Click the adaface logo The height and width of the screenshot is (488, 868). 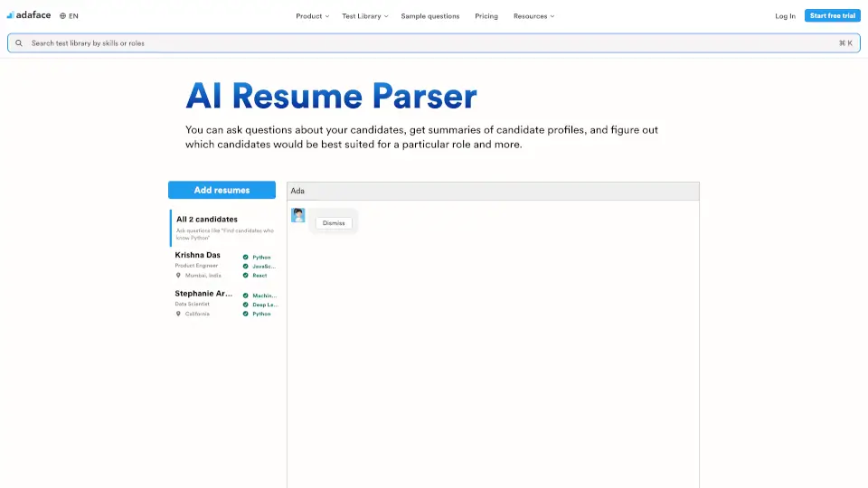point(29,15)
